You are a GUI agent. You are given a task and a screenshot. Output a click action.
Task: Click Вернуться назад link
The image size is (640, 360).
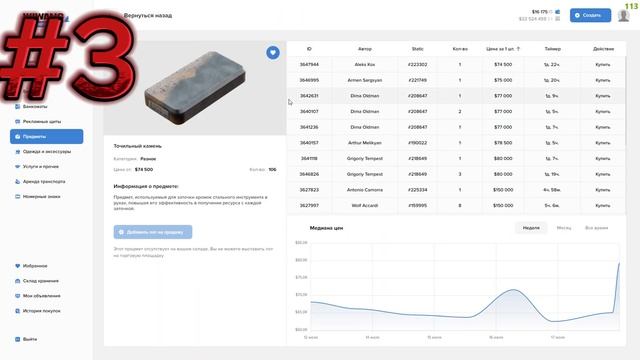coord(148,16)
